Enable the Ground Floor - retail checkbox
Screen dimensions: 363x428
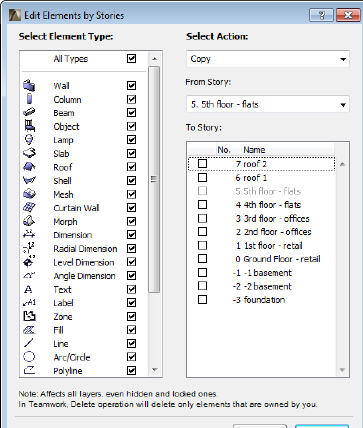coord(202,259)
